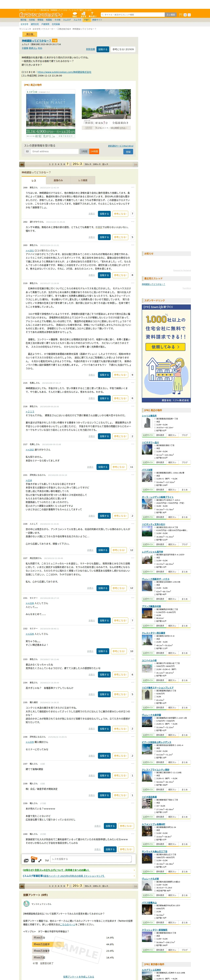Click the plus icon in header right corner
This screenshot has width=210, height=980.
point(185,15)
